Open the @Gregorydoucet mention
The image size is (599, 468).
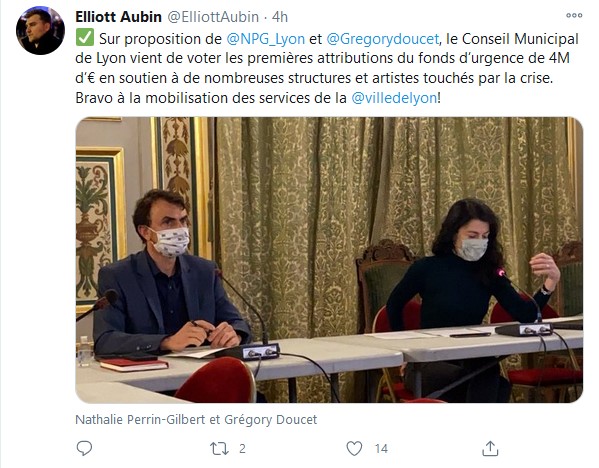[383, 39]
